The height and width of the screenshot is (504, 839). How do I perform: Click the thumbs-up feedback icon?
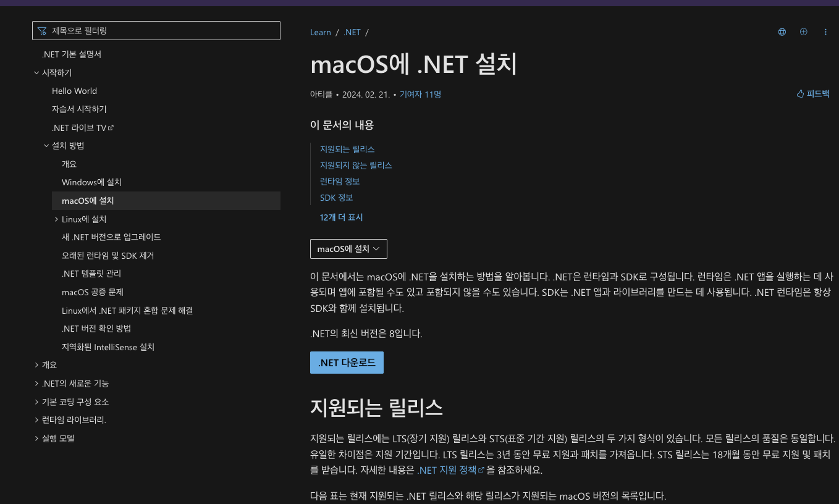[800, 94]
